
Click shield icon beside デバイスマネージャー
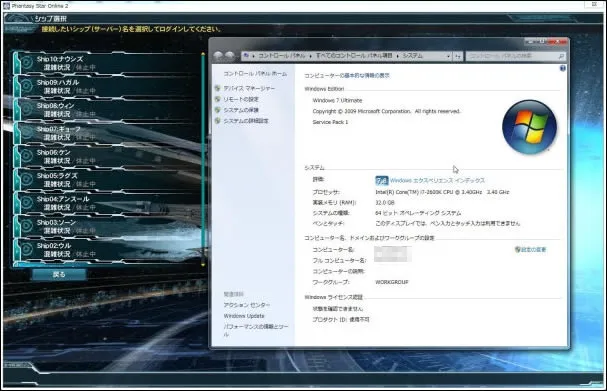(x=218, y=88)
